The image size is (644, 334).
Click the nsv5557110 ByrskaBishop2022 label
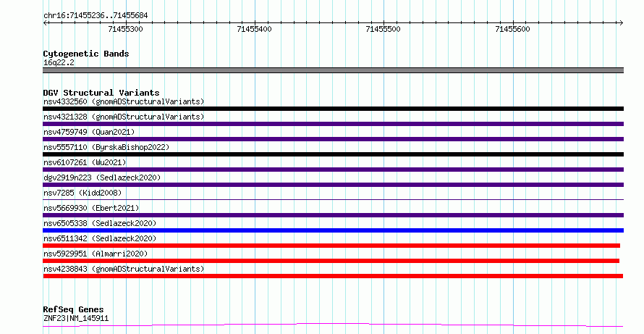106,147
